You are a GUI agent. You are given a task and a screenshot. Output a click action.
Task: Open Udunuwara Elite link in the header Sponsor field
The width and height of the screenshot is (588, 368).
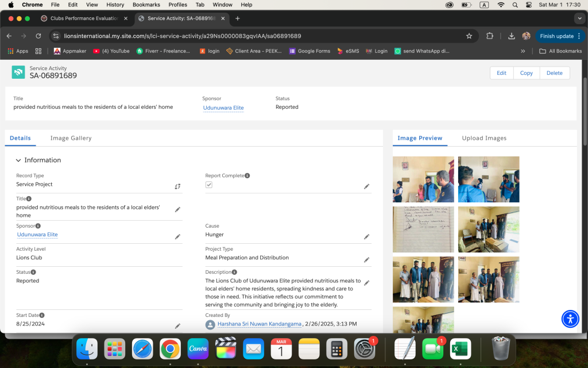coord(223,108)
